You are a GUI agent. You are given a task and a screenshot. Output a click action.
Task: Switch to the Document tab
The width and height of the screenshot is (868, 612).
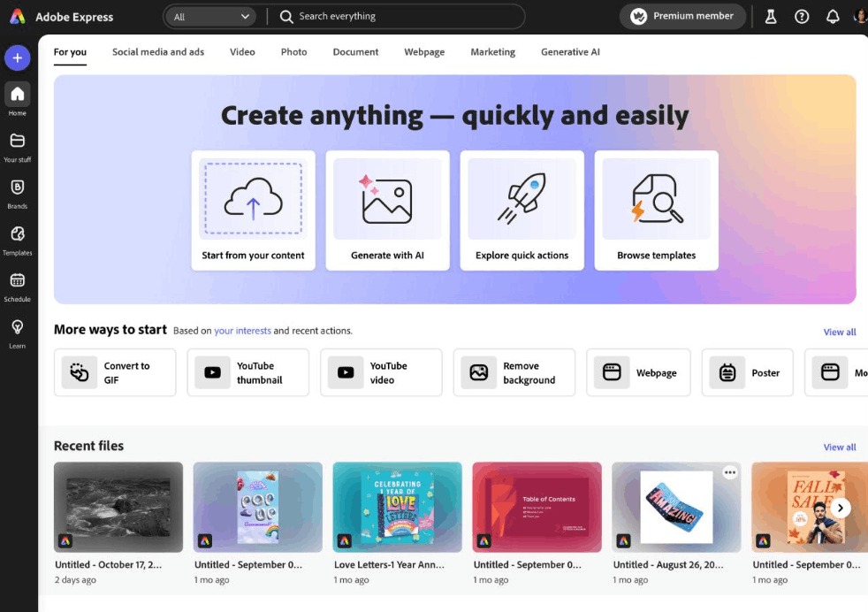(355, 52)
